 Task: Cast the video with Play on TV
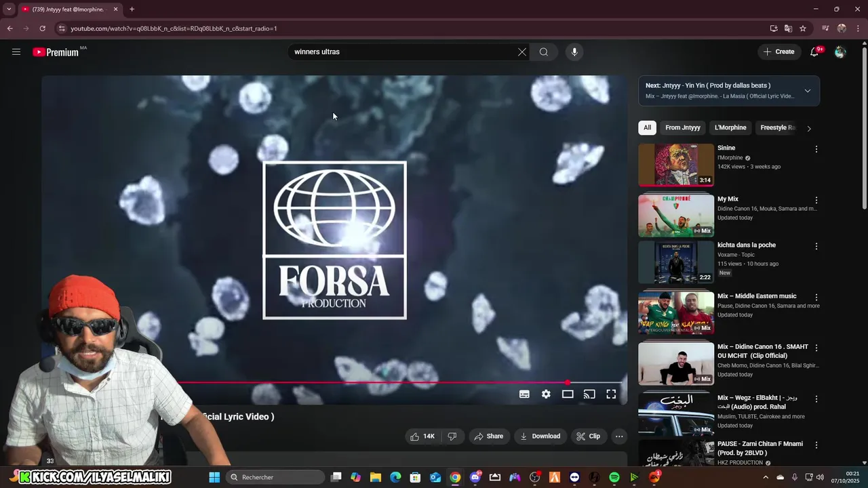coord(589,394)
